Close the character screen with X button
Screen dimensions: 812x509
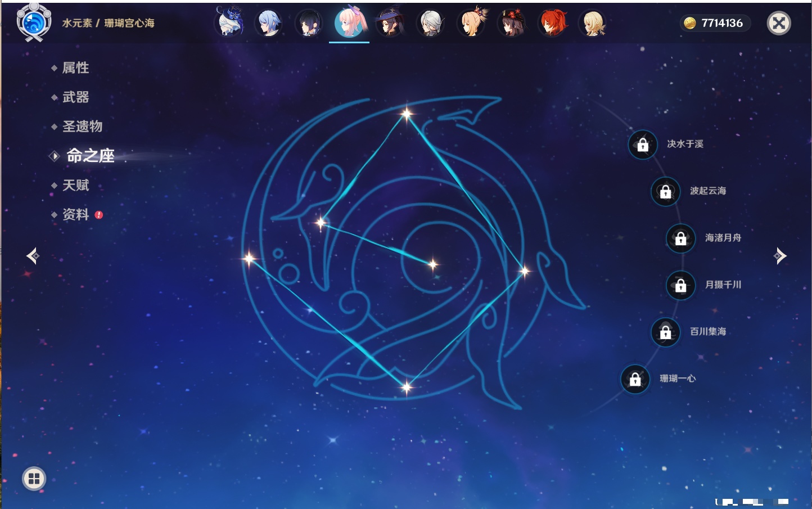click(779, 23)
